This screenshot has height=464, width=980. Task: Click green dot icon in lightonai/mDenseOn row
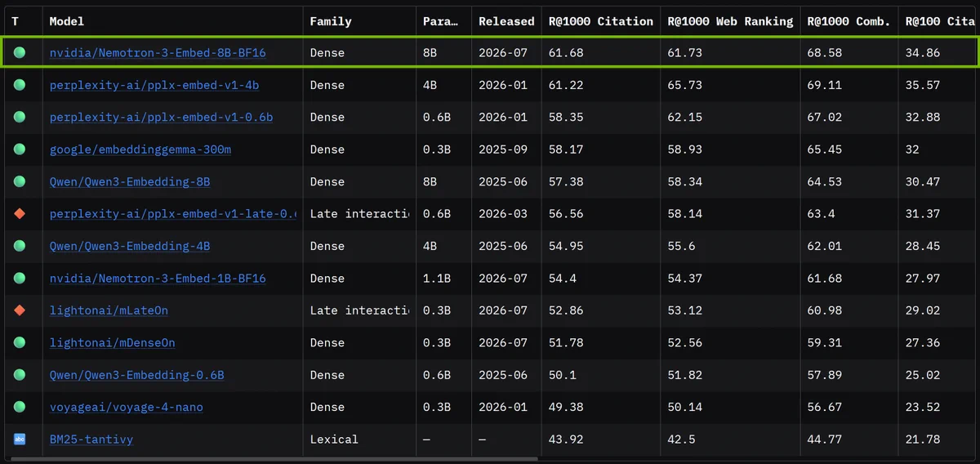click(20, 343)
